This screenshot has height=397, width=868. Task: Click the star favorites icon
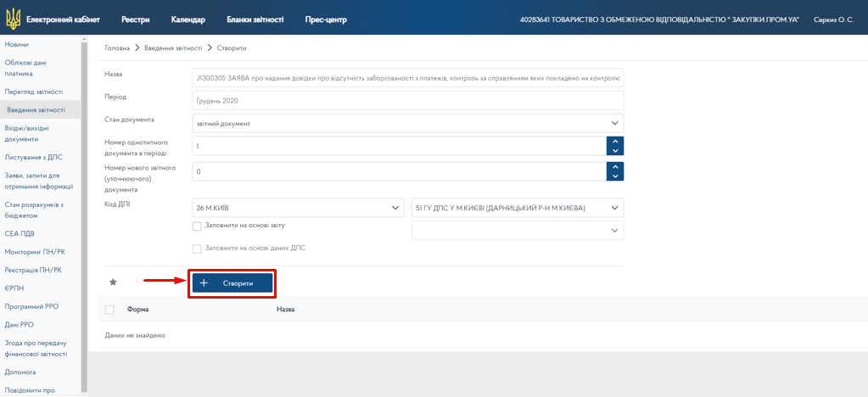(x=113, y=282)
